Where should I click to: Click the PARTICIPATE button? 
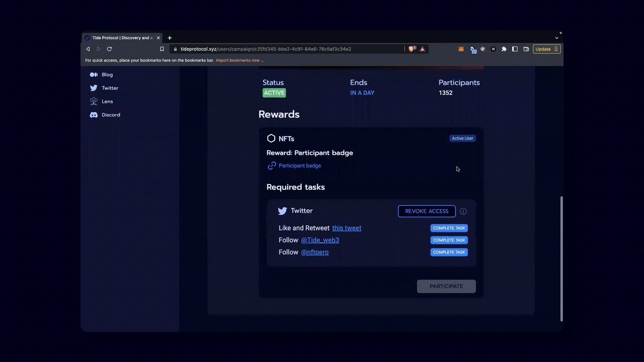(x=447, y=286)
